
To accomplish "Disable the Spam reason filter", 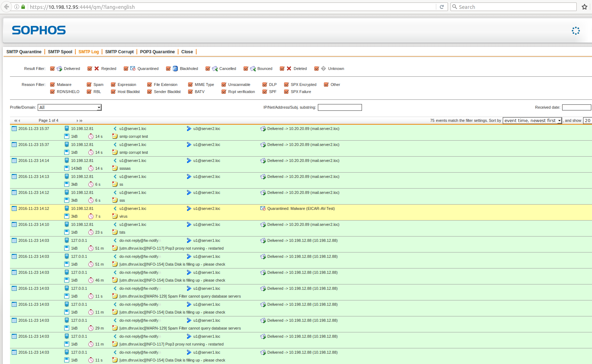I will 89,85.
